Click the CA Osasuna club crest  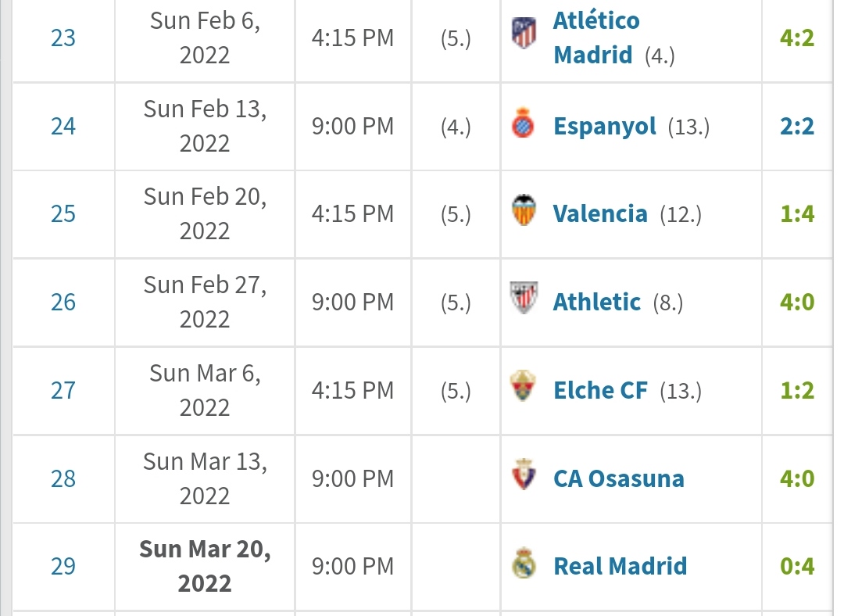click(x=524, y=476)
